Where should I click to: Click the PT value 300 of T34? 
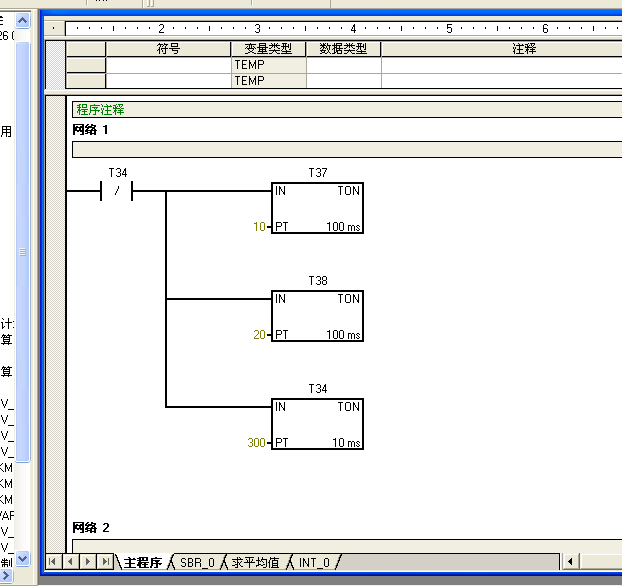point(256,442)
